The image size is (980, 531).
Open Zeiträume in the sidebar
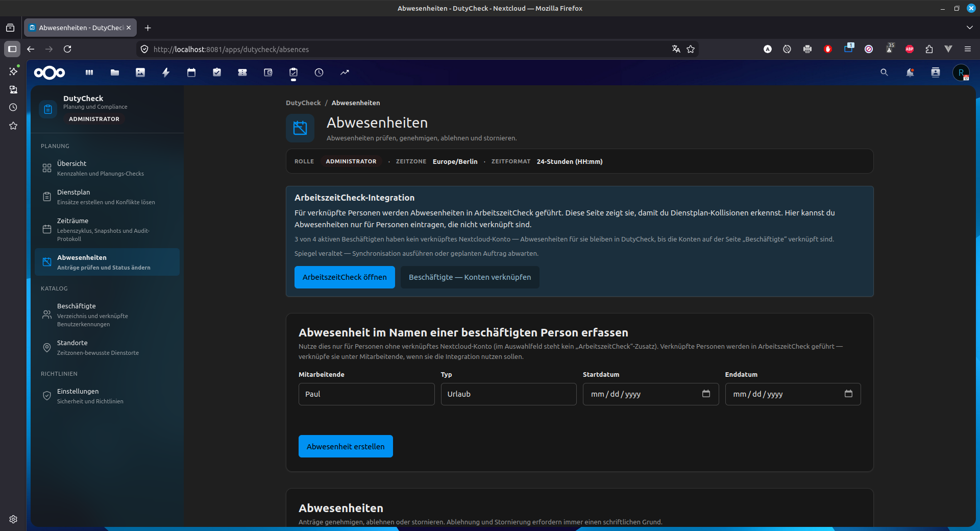[x=107, y=229]
